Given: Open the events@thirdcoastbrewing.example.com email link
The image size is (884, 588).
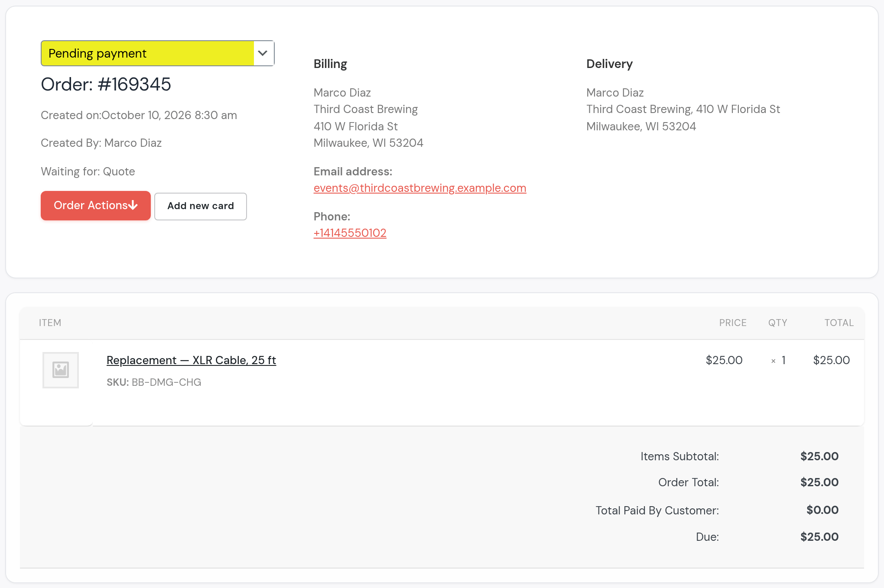Looking at the screenshot, I should point(420,188).
